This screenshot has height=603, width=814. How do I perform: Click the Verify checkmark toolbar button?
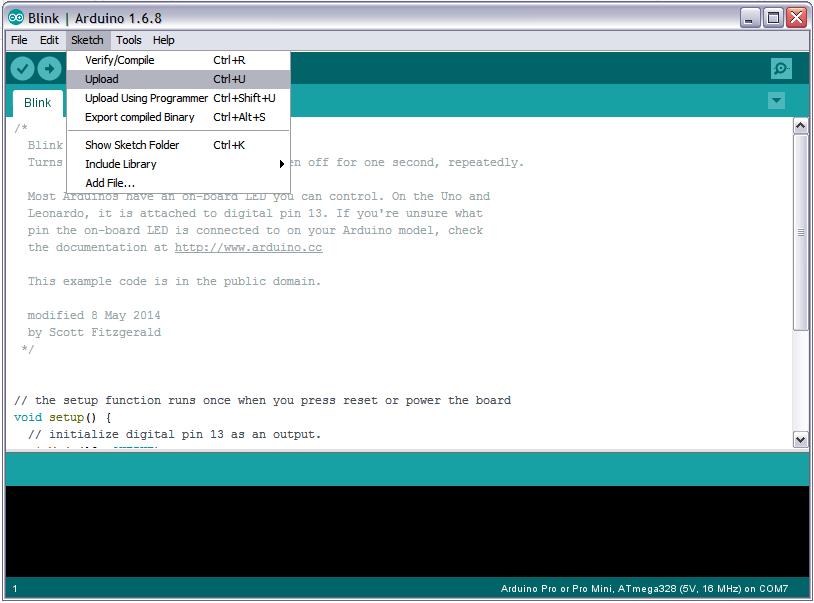coord(22,68)
